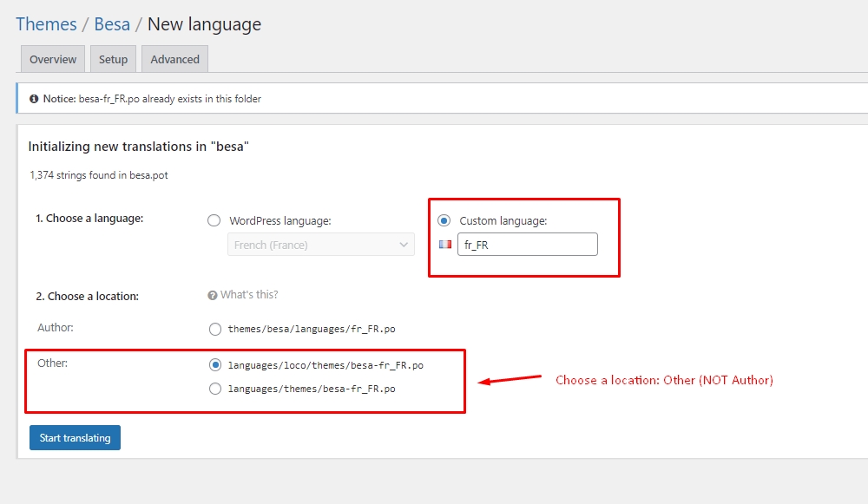
Task: Navigate to the Besa breadcrumb link
Action: click(112, 24)
